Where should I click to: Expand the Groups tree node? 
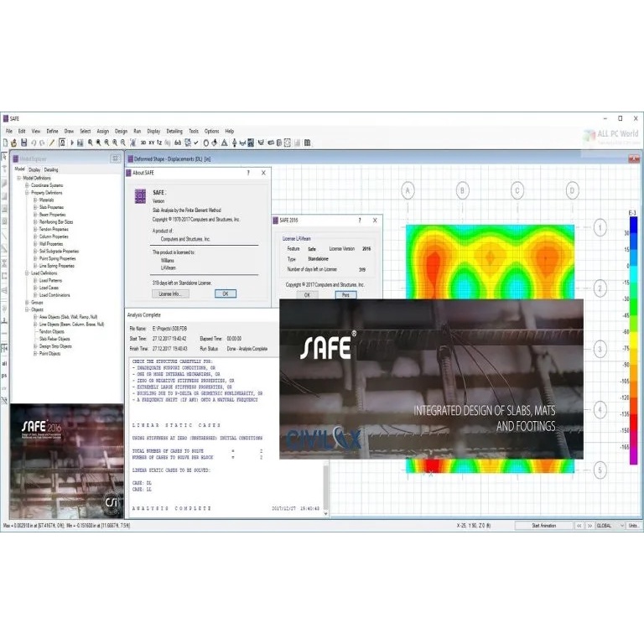click(x=27, y=302)
